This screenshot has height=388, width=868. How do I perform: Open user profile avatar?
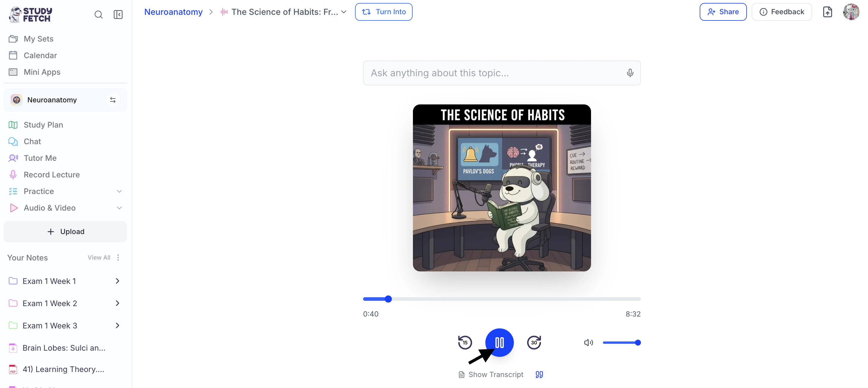tap(851, 12)
